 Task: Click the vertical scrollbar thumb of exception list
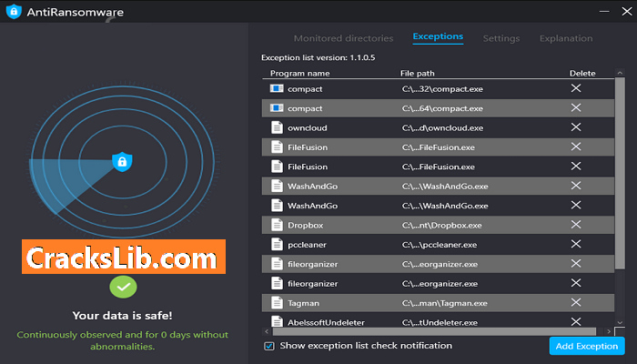click(x=620, y=173)
